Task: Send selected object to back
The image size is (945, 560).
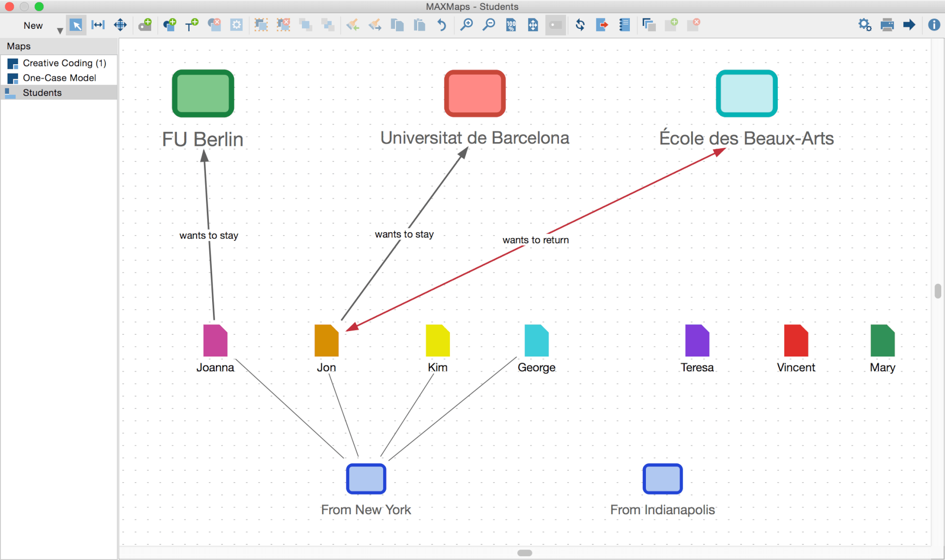Action: click(x=327, y=25)
